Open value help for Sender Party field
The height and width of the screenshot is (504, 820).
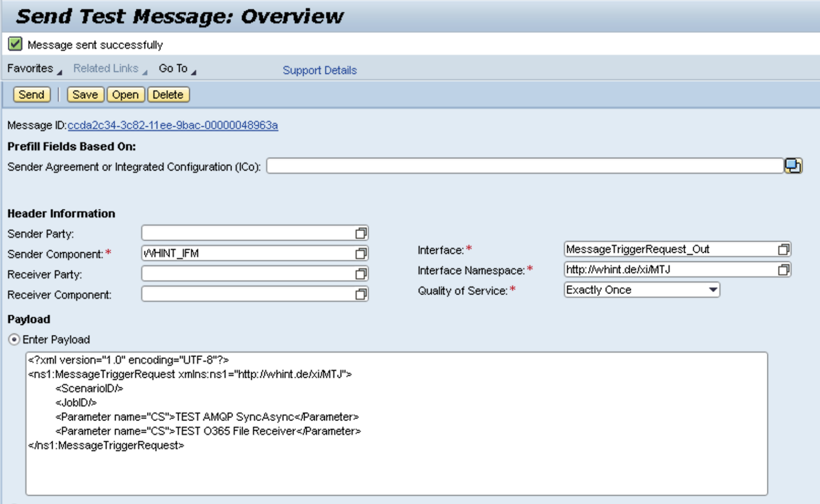pos(362,233)
